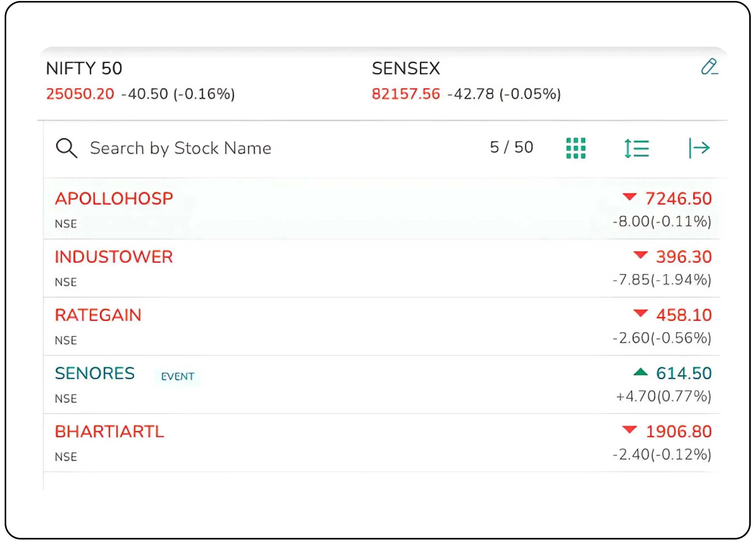Click the search magnifier icon
Image resolution: width=756 pixels, height=544 pixels.
click(66, 148)
